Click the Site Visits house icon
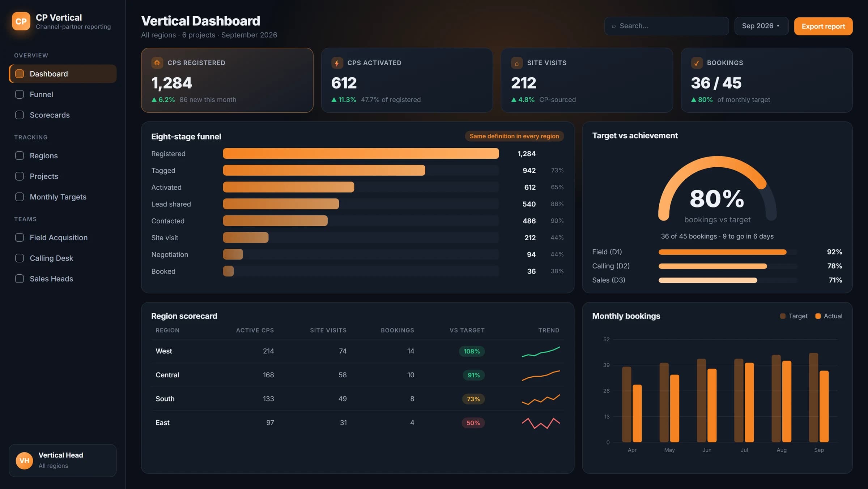The width and height of the screenshot is (868, 489). point(516,63)
